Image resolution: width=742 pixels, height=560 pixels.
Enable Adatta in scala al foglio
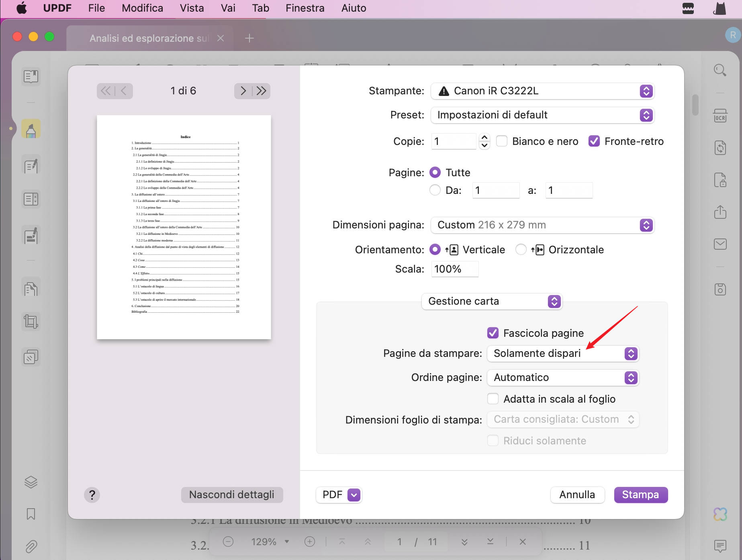[493, 399]
